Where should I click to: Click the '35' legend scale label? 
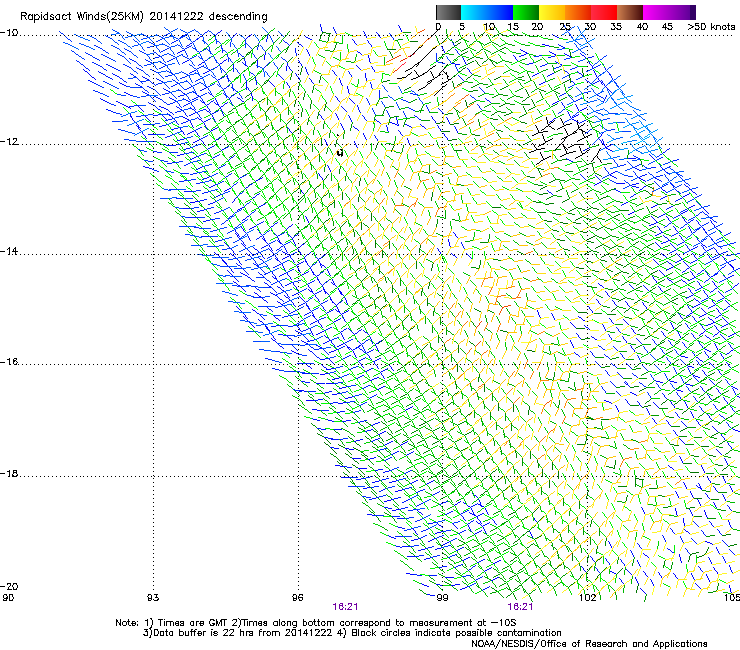616,27
